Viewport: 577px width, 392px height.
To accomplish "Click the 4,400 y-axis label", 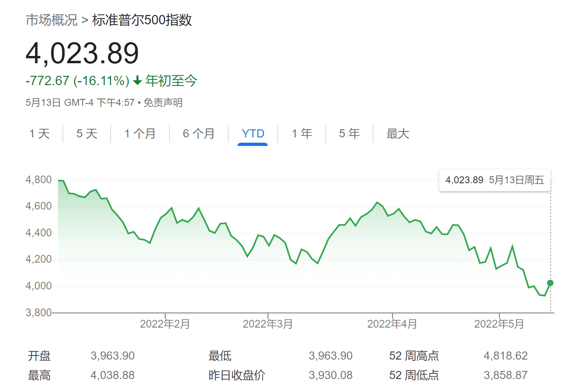I will (39, 233).
